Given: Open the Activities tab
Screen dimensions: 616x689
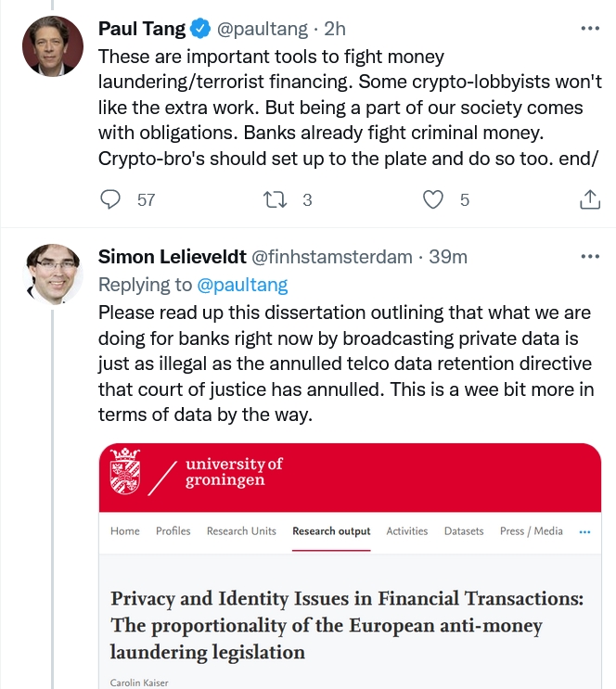Looking at the screenshot, I should coord(407,531).
